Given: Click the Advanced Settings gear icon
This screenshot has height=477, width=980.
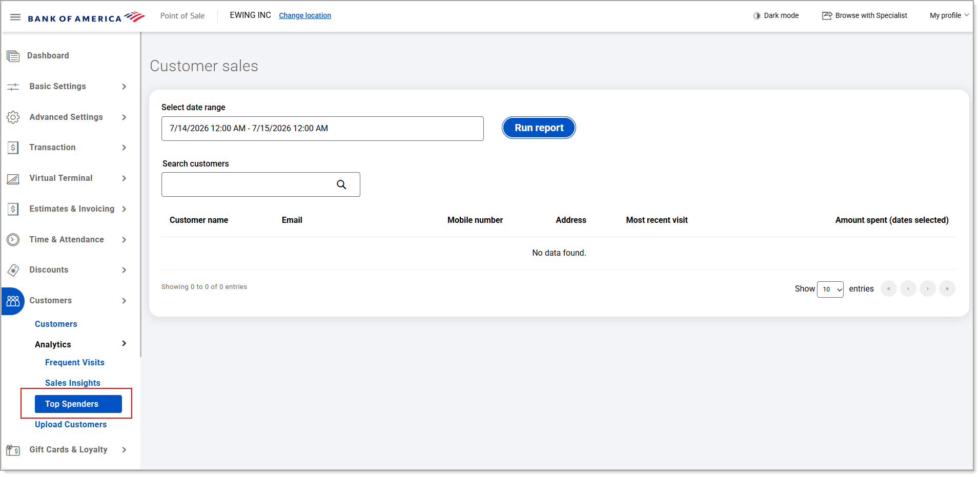Looking at the screenshot, I should click(13, 117).
